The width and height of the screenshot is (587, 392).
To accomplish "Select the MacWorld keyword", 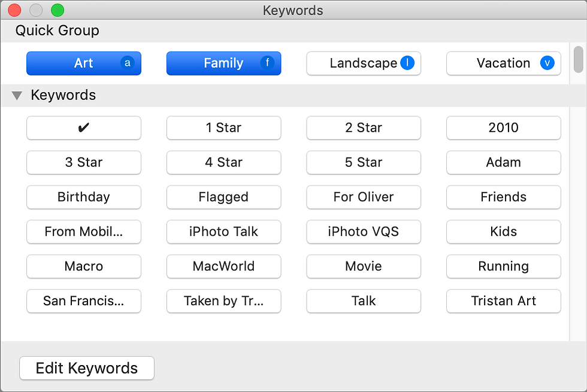I will [x=224, y=266].
